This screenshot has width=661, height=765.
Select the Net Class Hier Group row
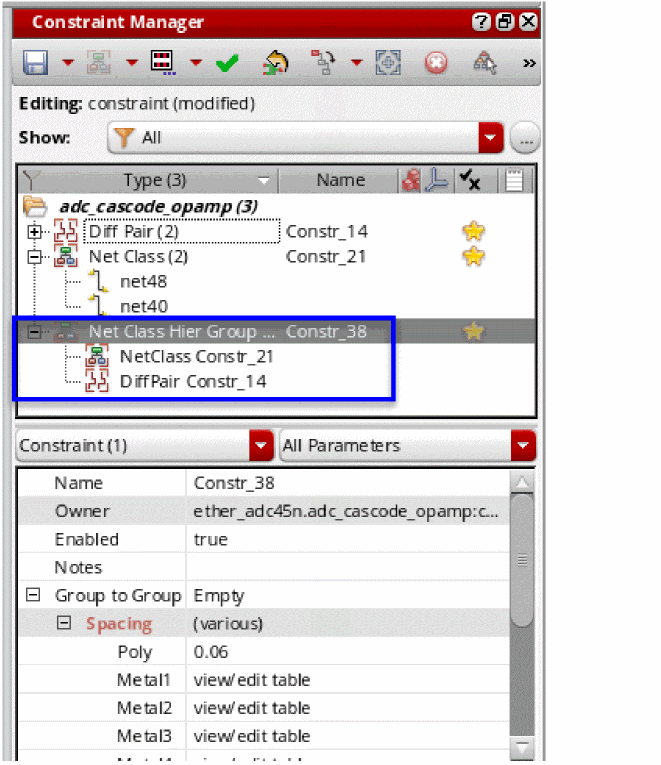click(277, 332)
